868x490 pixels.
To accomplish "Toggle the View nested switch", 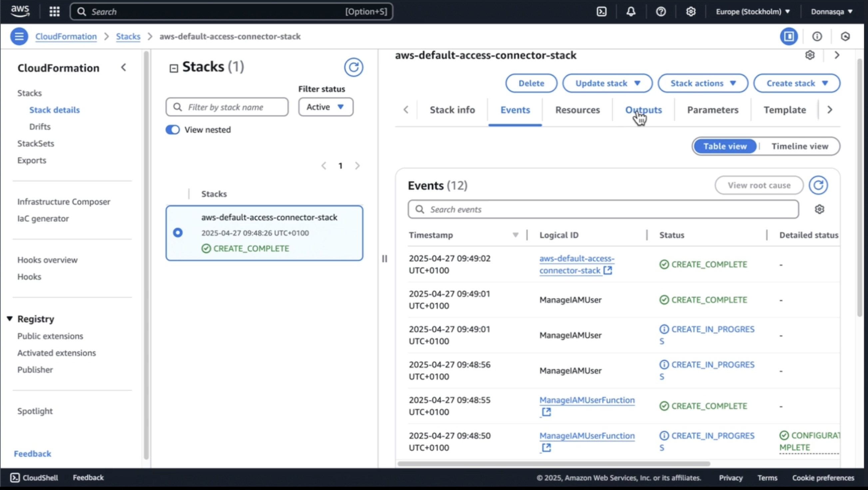I will [173, 130].
